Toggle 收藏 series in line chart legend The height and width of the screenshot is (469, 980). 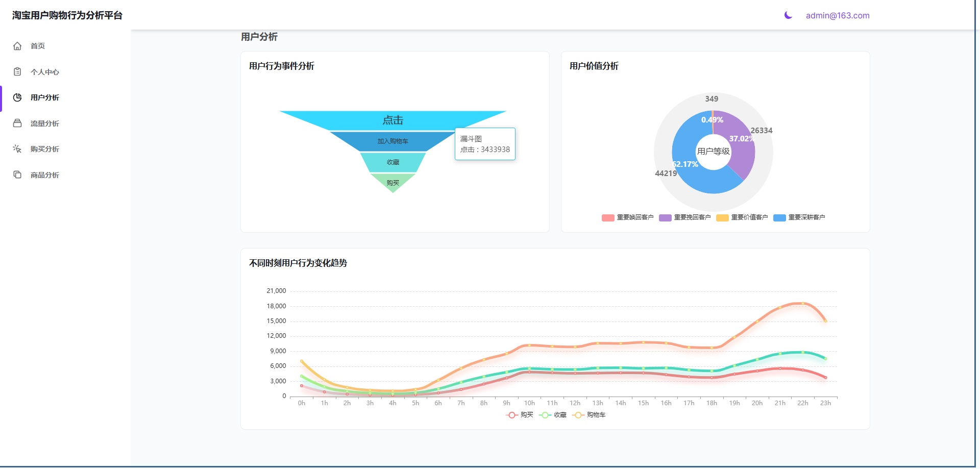point(553,415)
